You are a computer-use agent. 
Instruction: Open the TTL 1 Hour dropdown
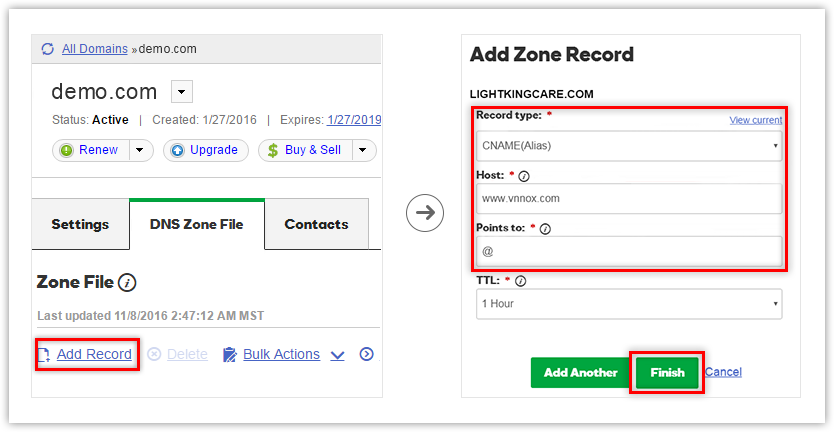click(x=628, y=303)
